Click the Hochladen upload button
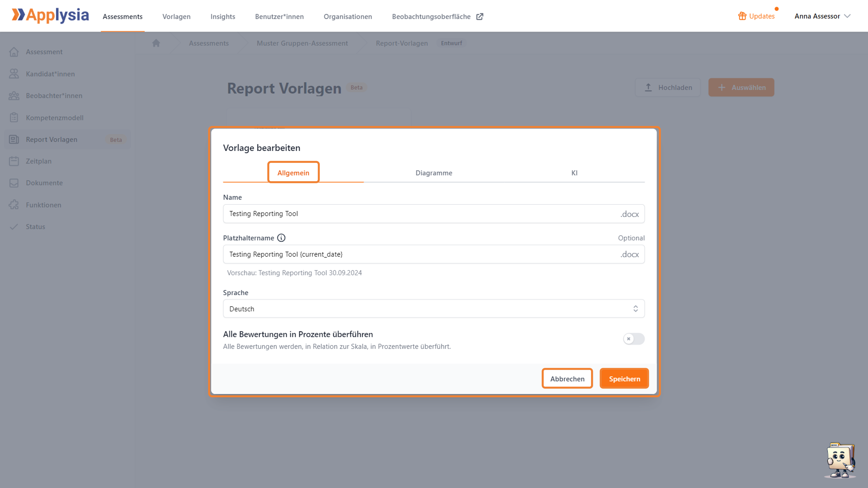This screenshot has width=868, height=488. tap(668, 88)
